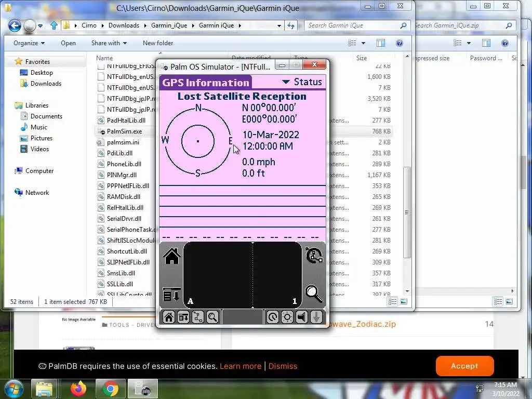Viewport: 532px width, 399px height.
Task: Select Downloads under Favorites
Action: (46, 84)
